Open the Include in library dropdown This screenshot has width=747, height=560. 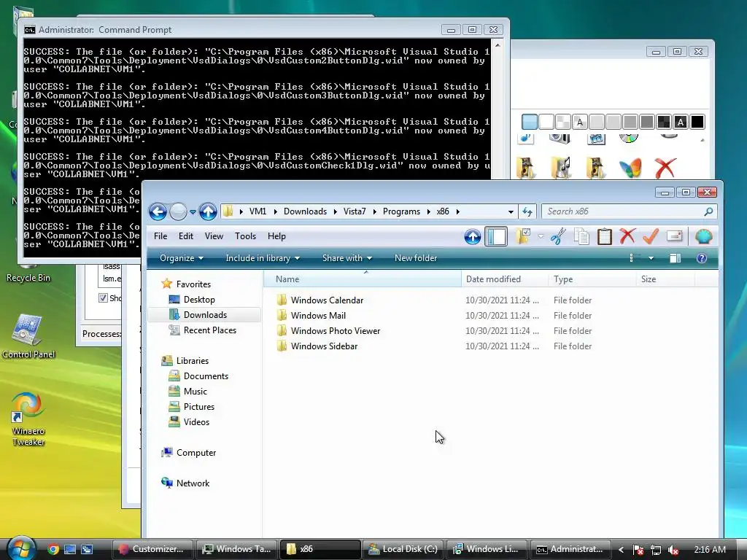(263, 258)
